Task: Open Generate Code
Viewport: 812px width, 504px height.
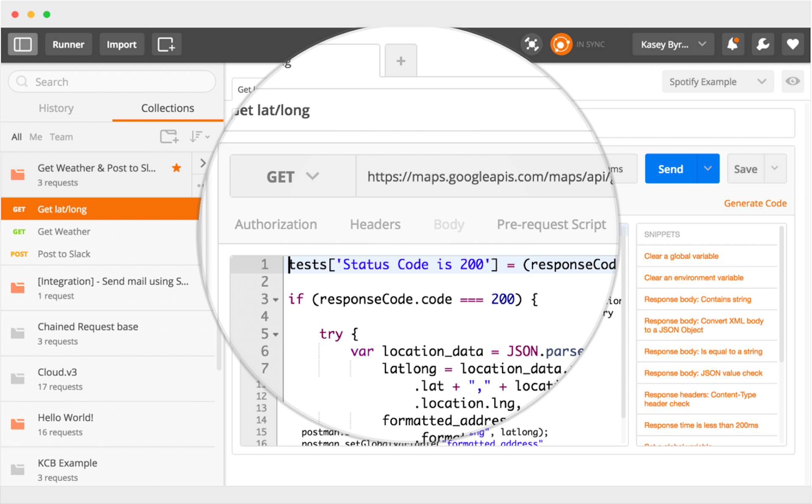Action: 755,203
